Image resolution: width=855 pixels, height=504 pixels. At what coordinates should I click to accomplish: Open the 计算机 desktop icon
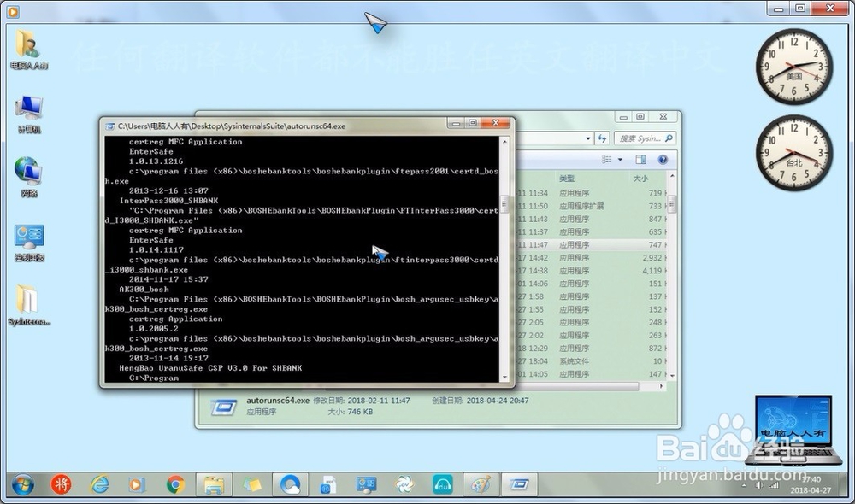(x=28, y=114)
